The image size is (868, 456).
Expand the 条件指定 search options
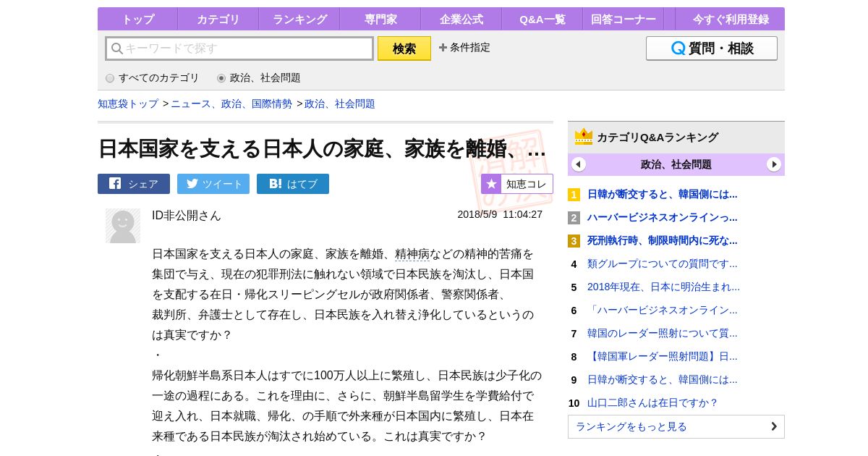tap(464, 48)
